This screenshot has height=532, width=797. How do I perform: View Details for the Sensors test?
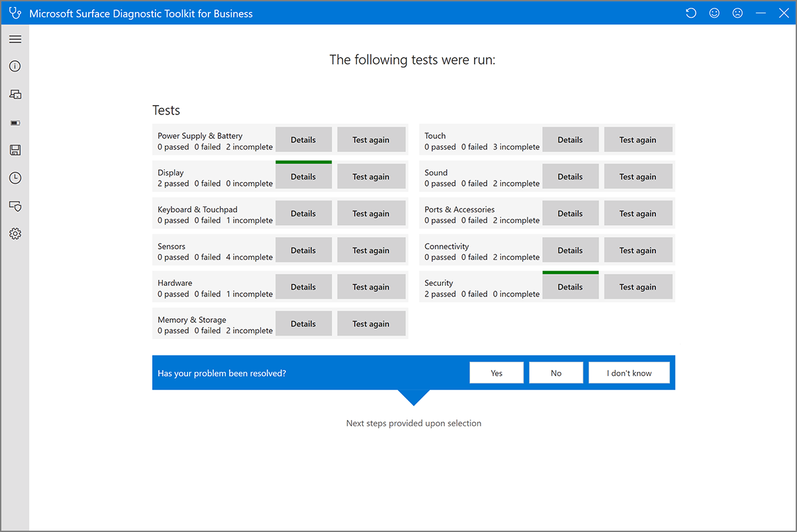pos(303,249)
